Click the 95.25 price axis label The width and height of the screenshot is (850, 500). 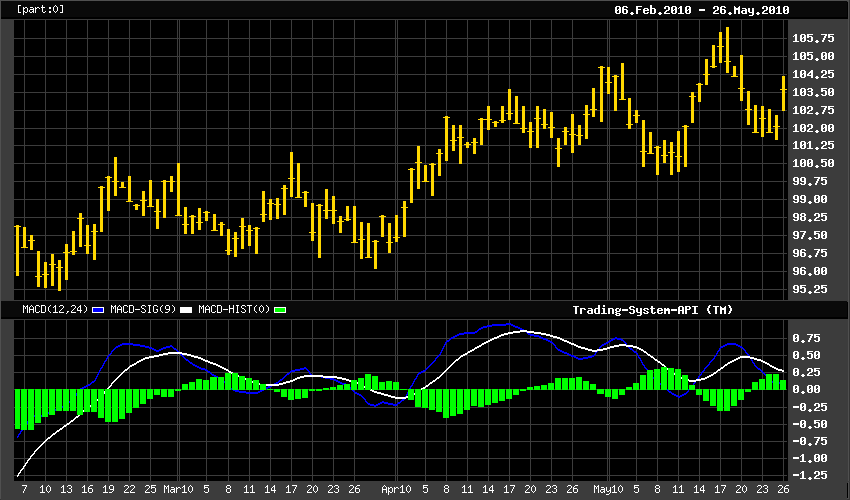click(x=810, y=289)
